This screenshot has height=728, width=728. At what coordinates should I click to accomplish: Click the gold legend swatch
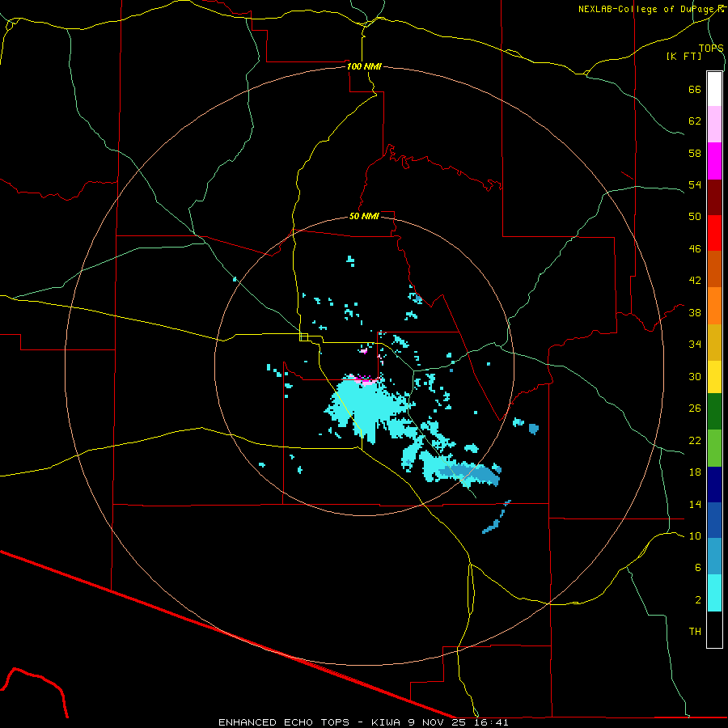714,342
